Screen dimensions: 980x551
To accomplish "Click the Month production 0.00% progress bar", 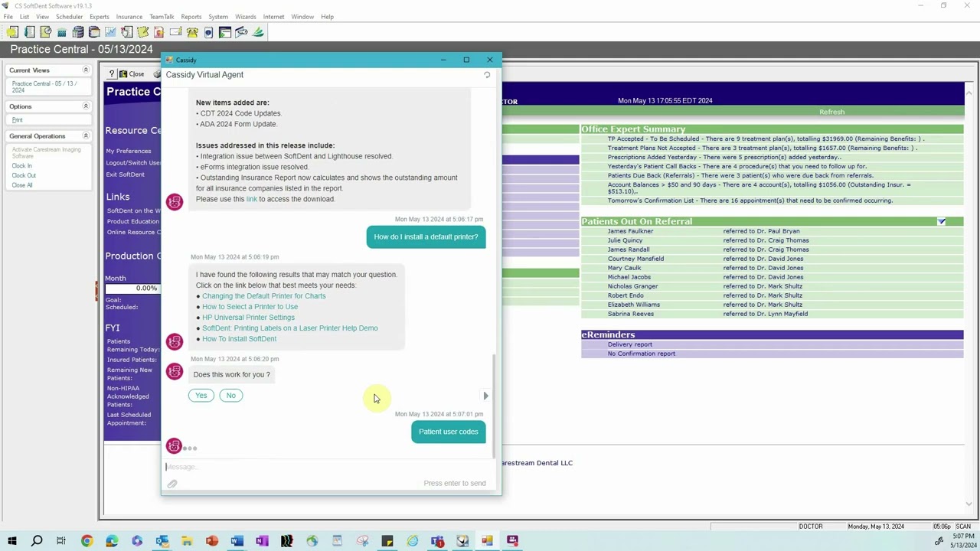I will click(132, 288).
